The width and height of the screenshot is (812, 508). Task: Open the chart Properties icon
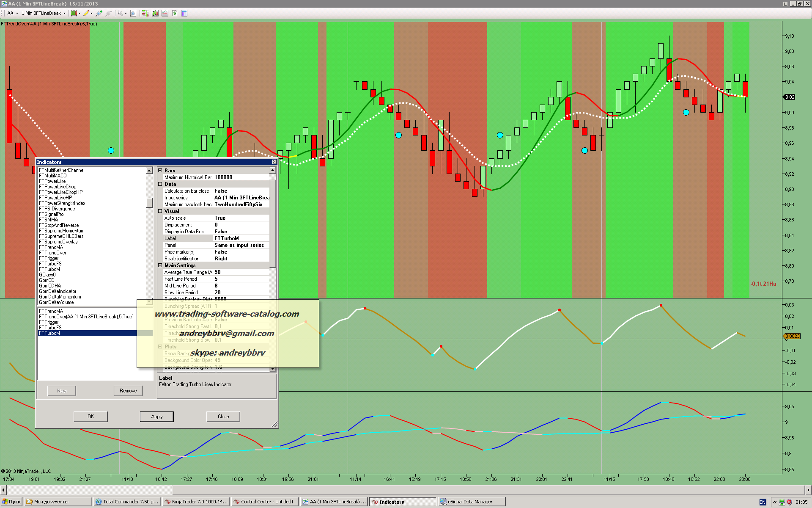[184, 13]
